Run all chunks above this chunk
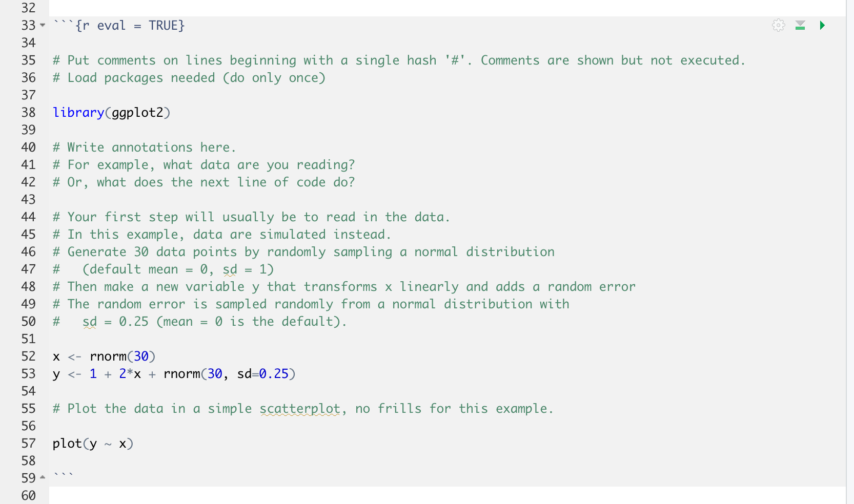The image size is (854, 504). click(x=800, y=25)
